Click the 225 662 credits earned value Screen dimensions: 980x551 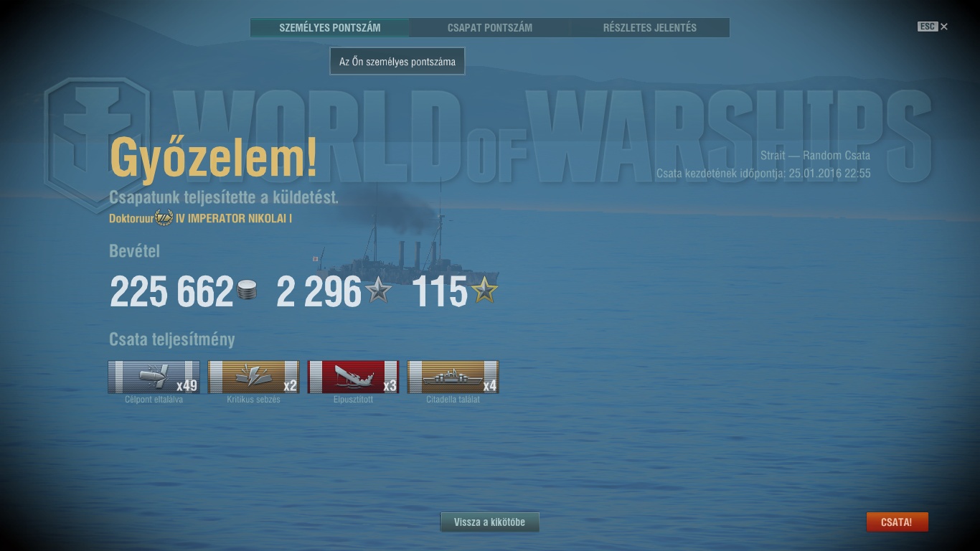(x=171, y=291)
